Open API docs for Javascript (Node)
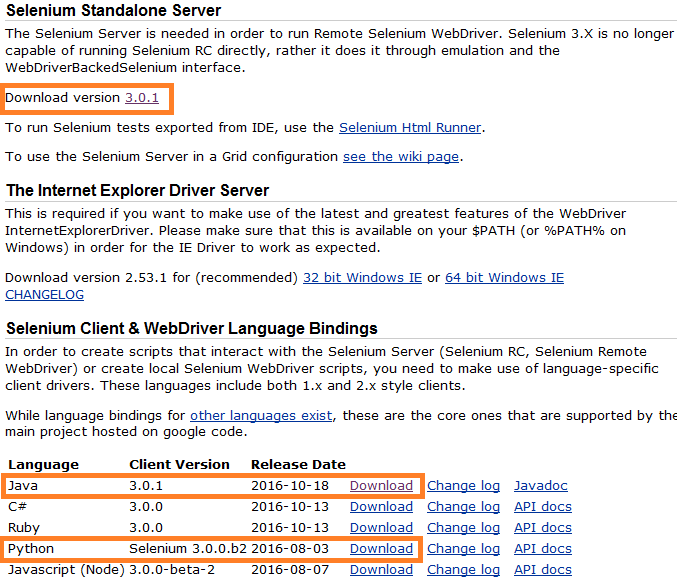677x582 pixels. click(x=543, y=570)
